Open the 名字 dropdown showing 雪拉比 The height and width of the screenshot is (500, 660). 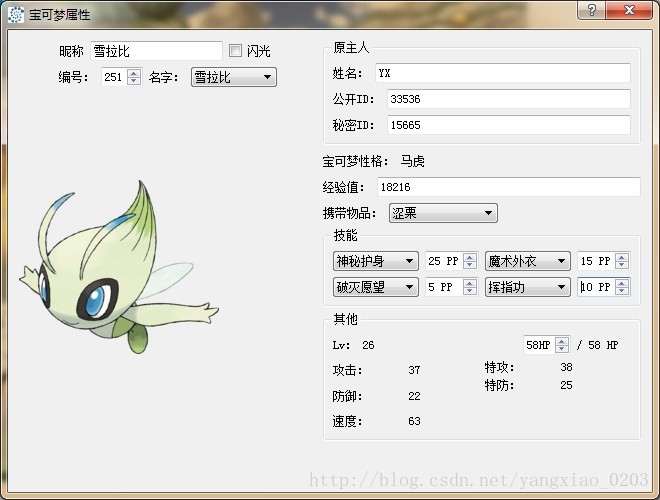pos(234,77)
